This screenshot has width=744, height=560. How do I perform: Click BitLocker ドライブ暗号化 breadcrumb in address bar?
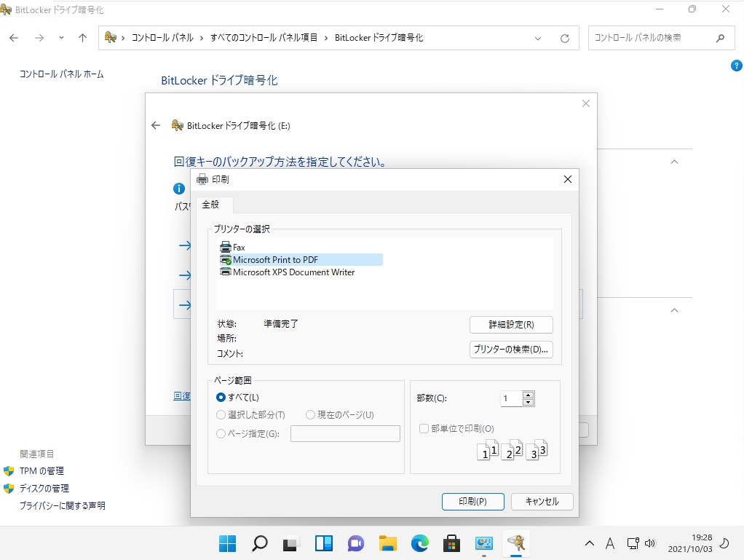coord(379,38)
